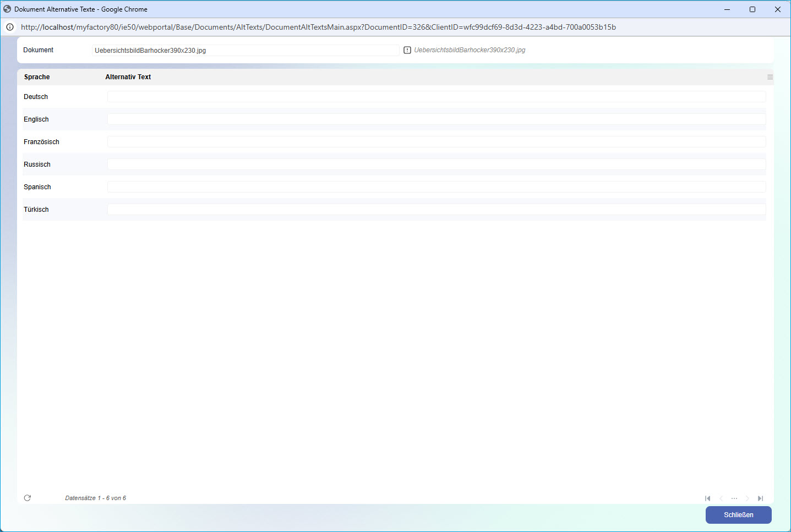
Task: Click into the Deutsch alternative text field
Action: pyautogui.click(x=436, y=97)
